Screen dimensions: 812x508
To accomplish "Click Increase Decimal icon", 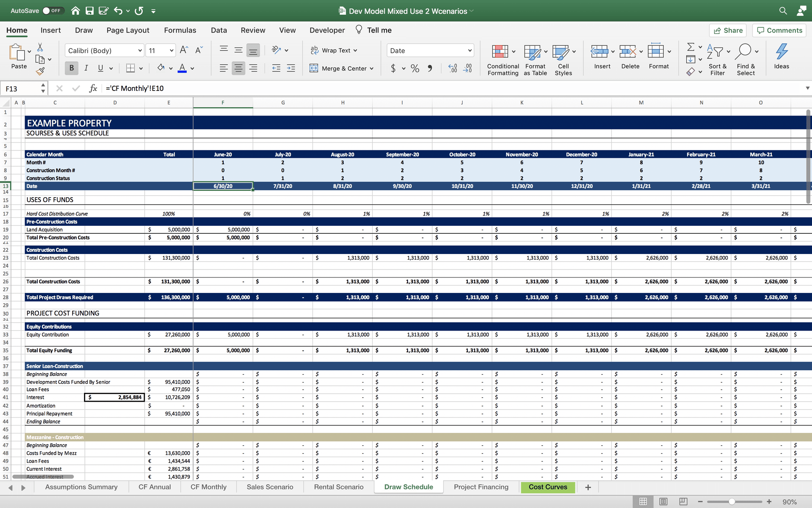I will tap(453, 68).
